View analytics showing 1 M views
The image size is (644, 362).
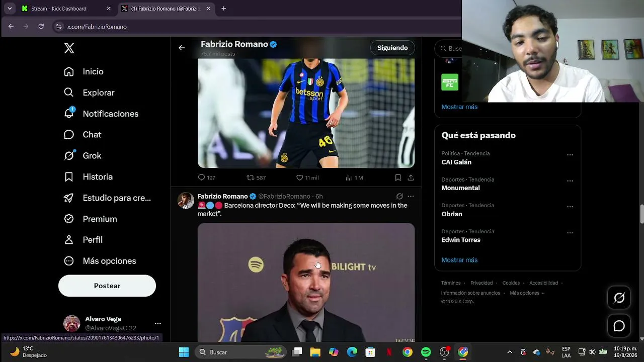click(x=354, y=177)
